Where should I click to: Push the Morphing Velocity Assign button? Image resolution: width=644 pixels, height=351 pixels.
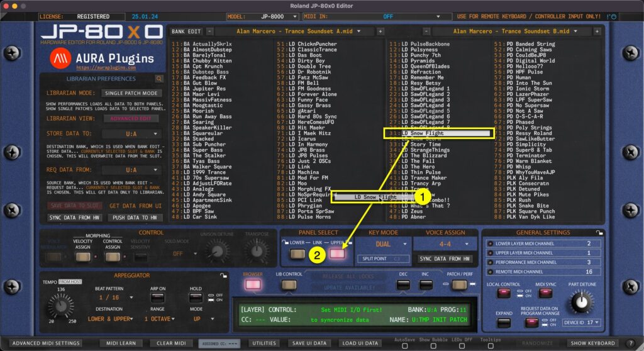click(x=82, y=257)
